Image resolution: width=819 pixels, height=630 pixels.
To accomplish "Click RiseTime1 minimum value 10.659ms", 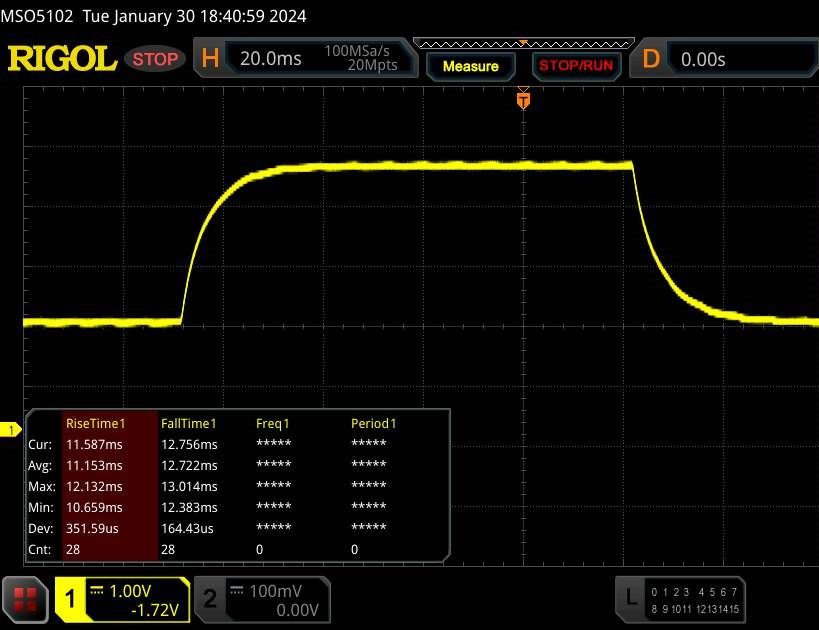I will point(94,507).
